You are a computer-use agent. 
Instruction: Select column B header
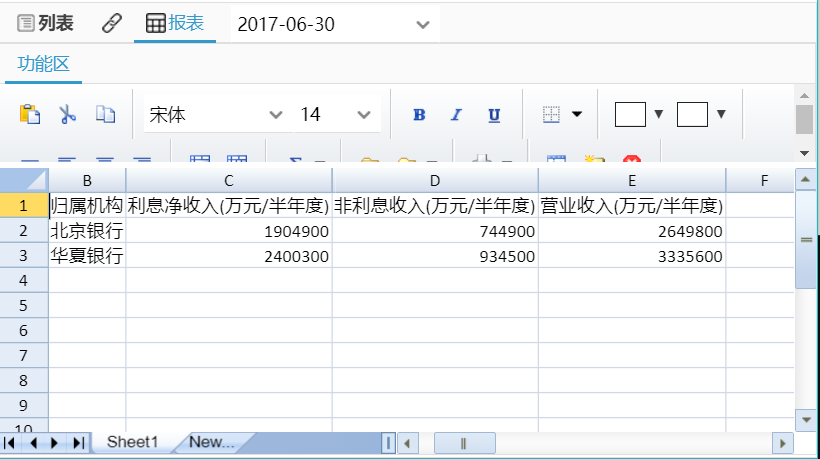point(87,181)
